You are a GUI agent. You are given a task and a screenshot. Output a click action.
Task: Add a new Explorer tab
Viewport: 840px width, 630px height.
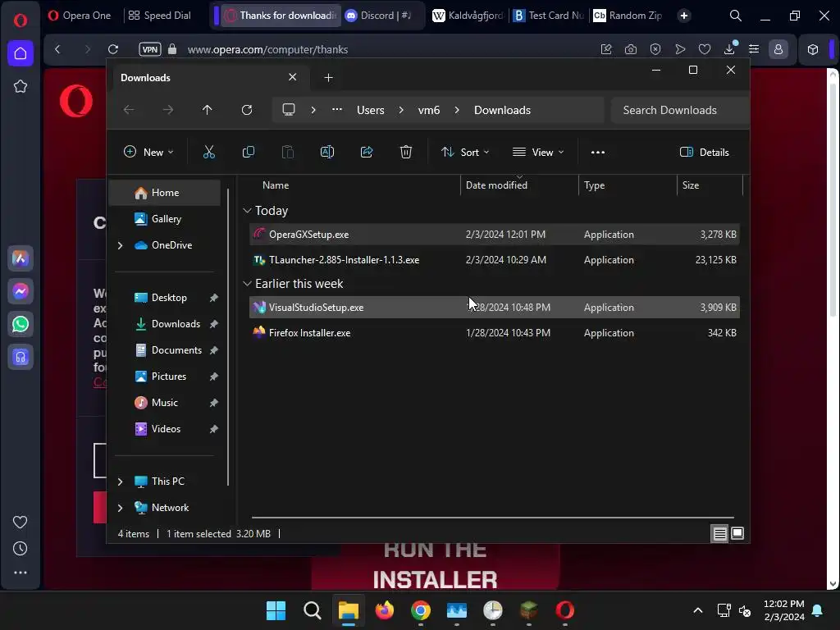tap(328, 78)
